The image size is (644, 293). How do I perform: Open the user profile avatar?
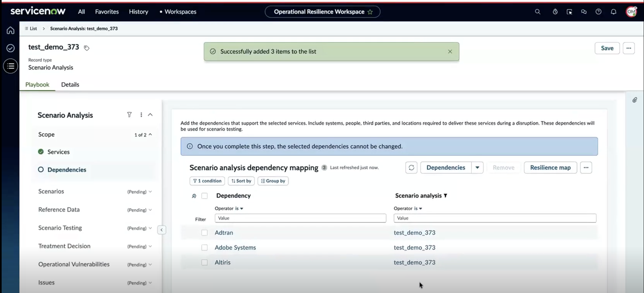(631, 12)
